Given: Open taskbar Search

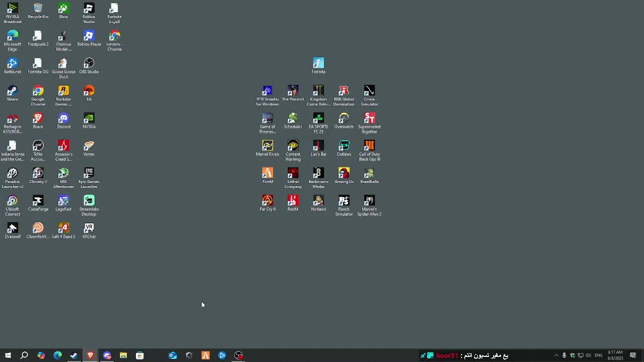Looking at the screenshot, I should [24, 355].
